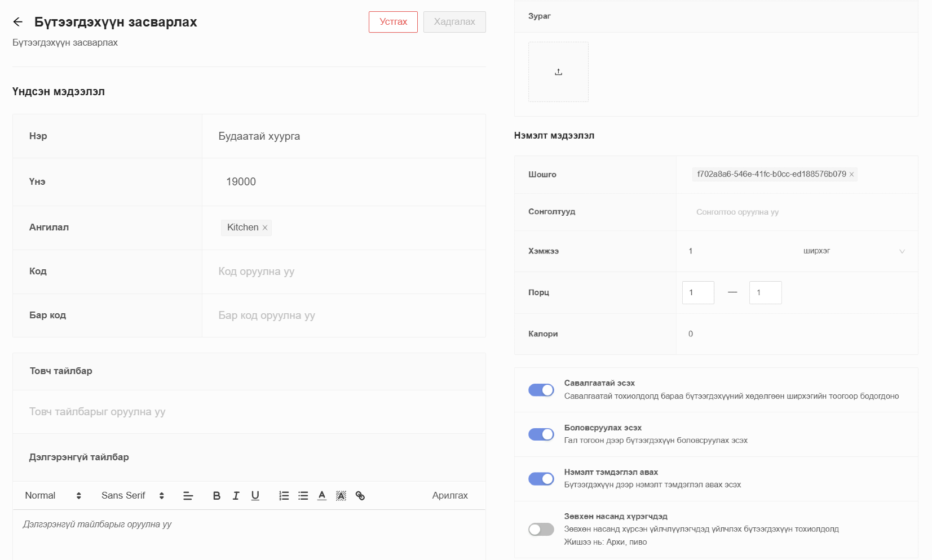This screenshot has width=932, height=560.
Task: Open the Normal heading size dropdown
Action: point(53,496)
